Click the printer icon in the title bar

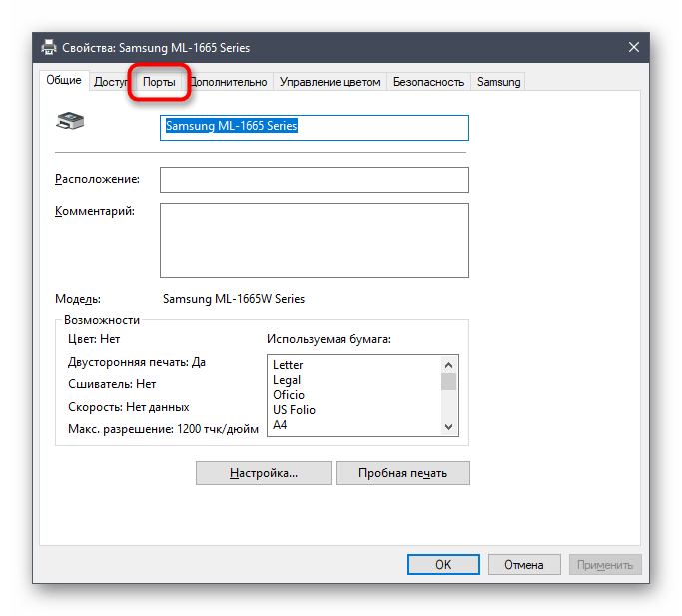pos(49,47)
